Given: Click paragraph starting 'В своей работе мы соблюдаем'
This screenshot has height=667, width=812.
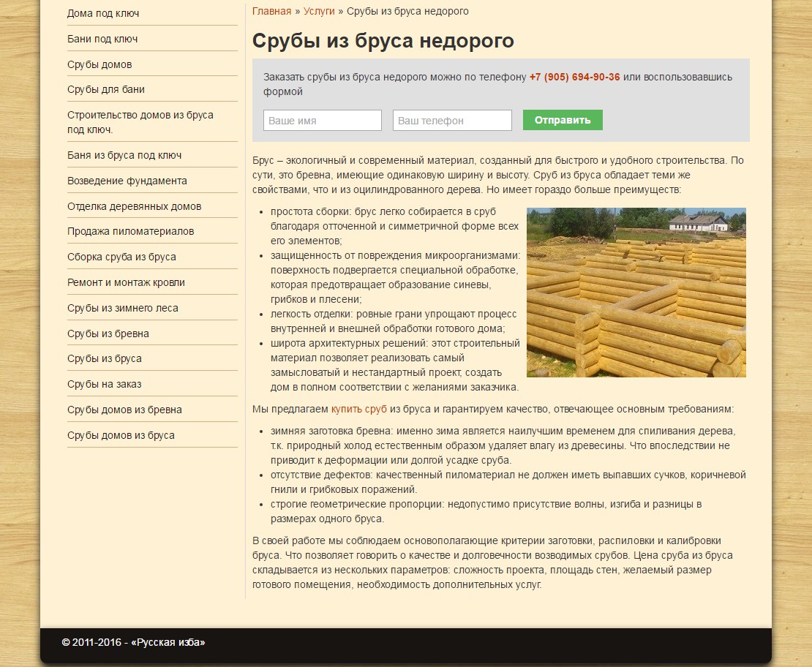Looking at the screenshot, I should (x=492, y=562).
